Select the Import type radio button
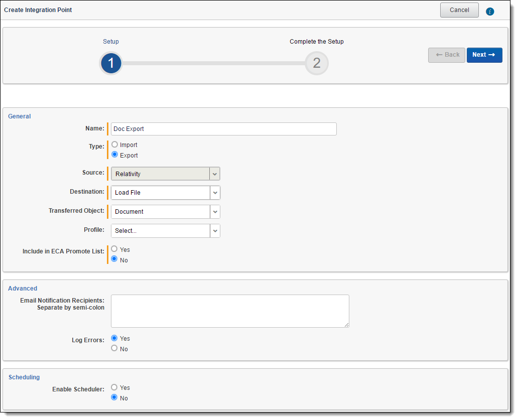Screen dimensions: 518x420 [115, 145]
